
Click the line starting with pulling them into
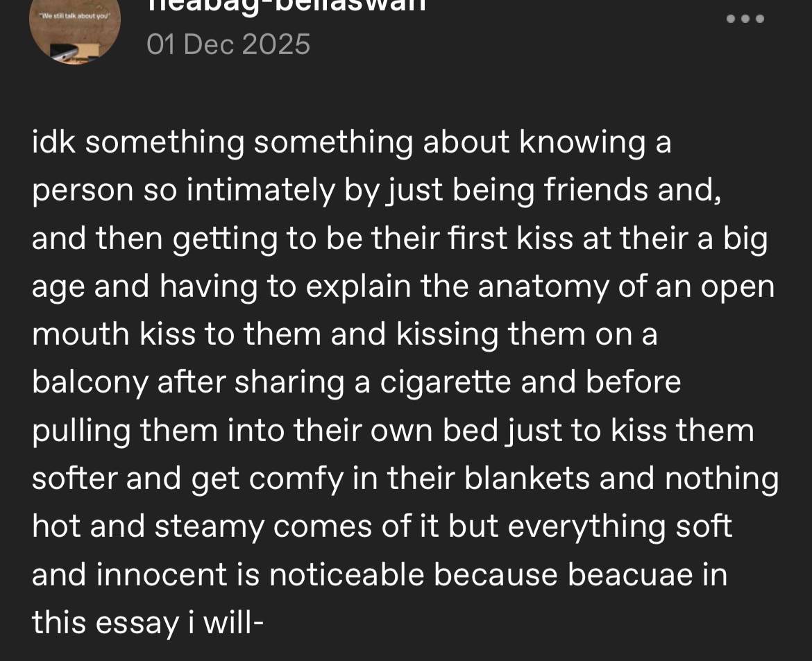pos(393,431)
